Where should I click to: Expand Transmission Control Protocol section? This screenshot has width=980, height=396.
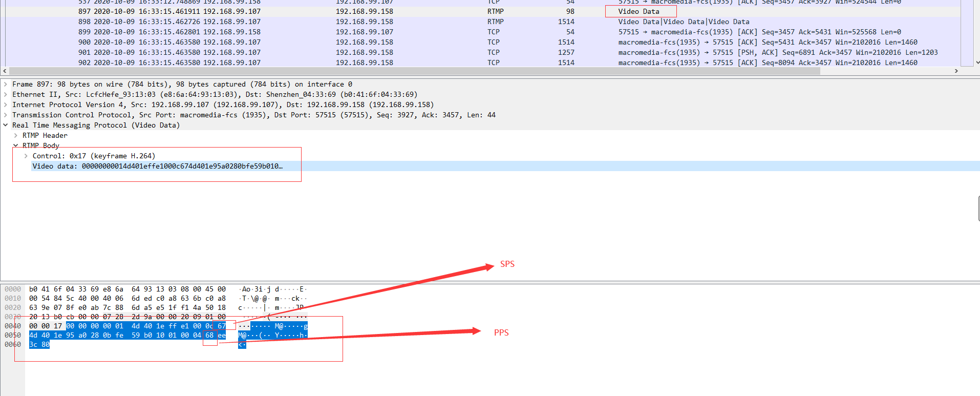click(6, 115)
